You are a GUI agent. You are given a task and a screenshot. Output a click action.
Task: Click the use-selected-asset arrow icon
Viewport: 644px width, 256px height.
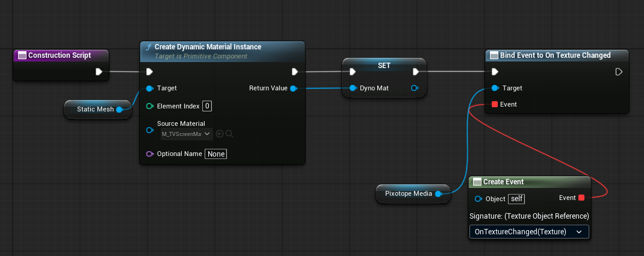click(219, 134)
